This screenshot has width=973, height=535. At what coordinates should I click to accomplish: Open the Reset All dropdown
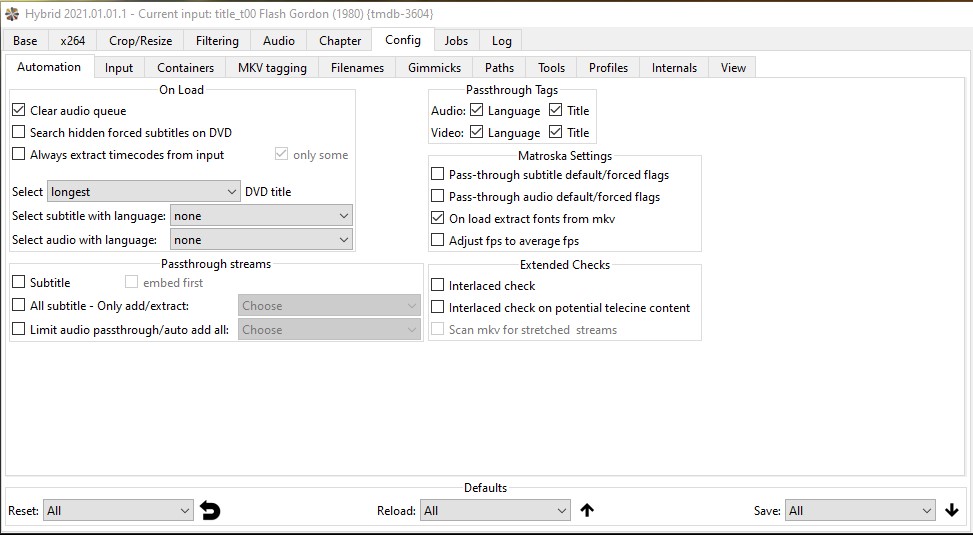pos(118,511)
